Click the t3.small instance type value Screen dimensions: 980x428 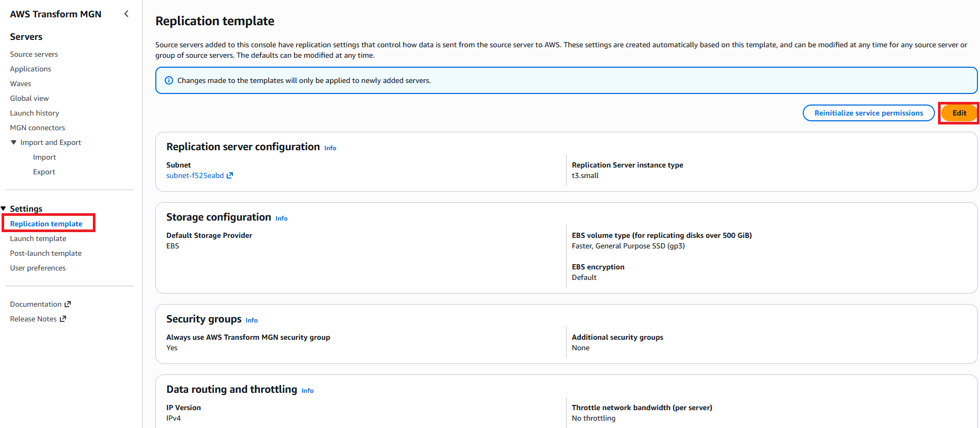coord(585,175)
